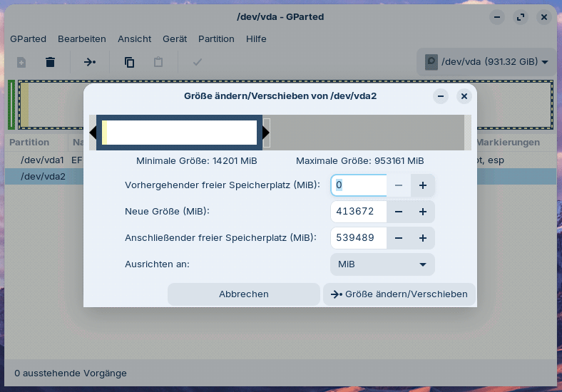Decrease Vorhergehender freier Speicherplatz with minus
562x392 pixels.
(399, 185)
